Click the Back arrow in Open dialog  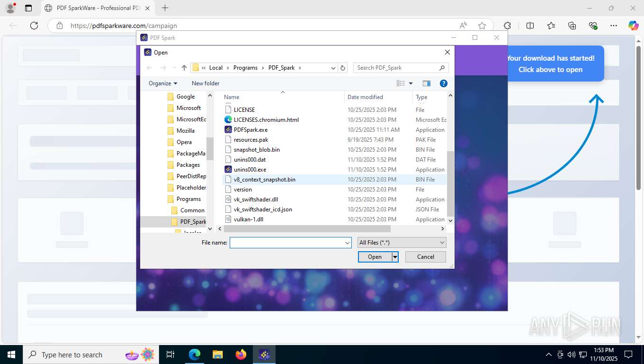pos(150,68)
